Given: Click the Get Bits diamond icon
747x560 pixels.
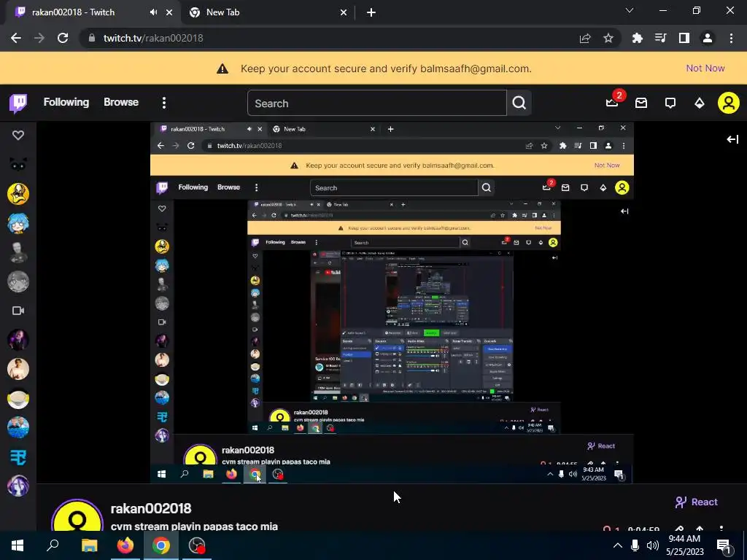Looking at the screenshot, I should click(x=700, y=103).
